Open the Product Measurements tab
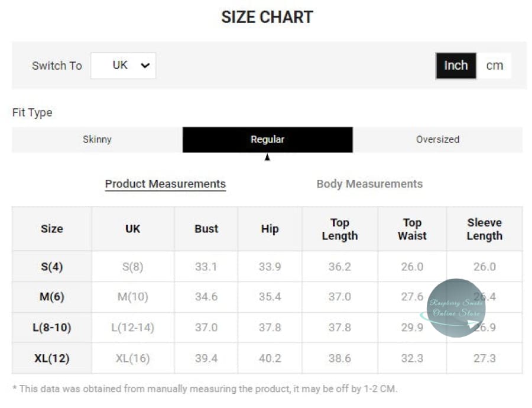532x408 pixels. (166, 184)
